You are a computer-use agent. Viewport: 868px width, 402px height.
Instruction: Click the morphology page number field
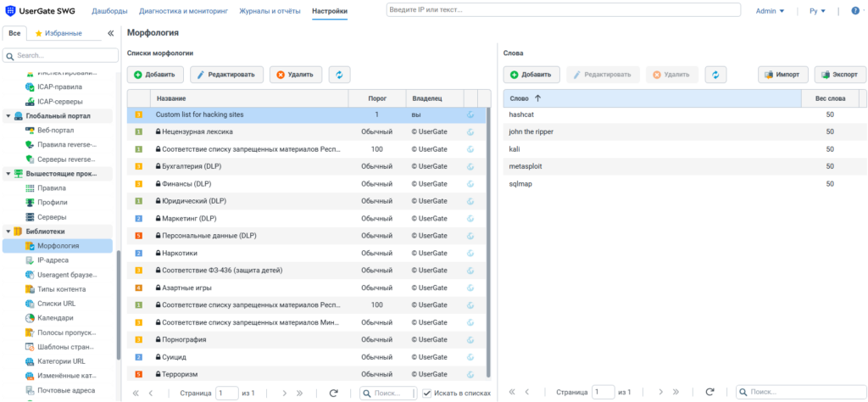pos(227,393)
